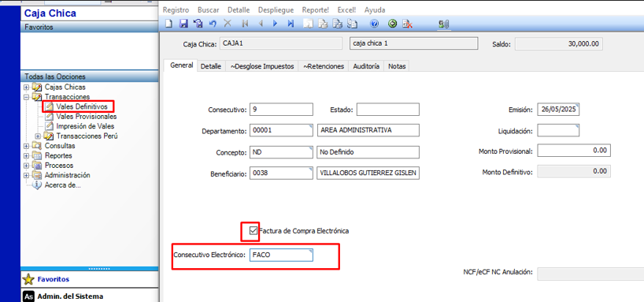
Task: Click the save-and-refresh icon beside the floppy disk
Action: [x=198, y=24]
